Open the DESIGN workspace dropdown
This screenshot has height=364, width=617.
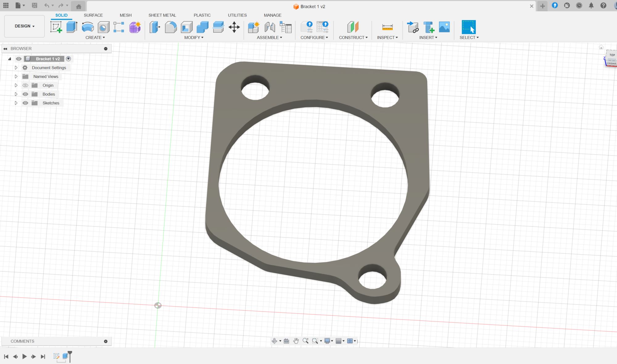tap(24, 26)
